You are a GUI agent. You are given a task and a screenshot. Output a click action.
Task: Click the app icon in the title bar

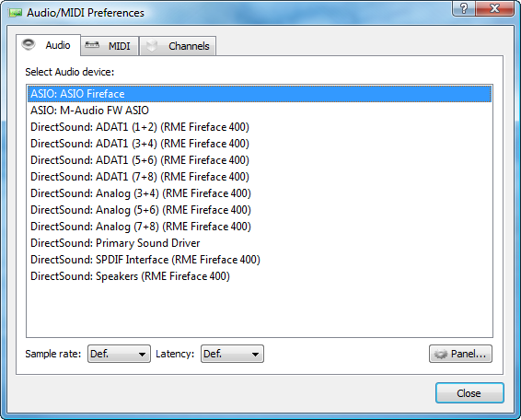click(x=16, y=13)
